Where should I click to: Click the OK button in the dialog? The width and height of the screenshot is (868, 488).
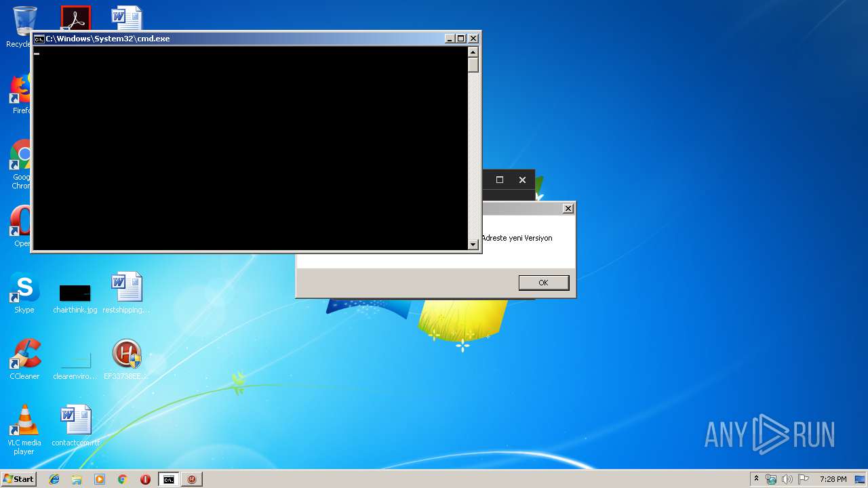[x=543, y=283]
